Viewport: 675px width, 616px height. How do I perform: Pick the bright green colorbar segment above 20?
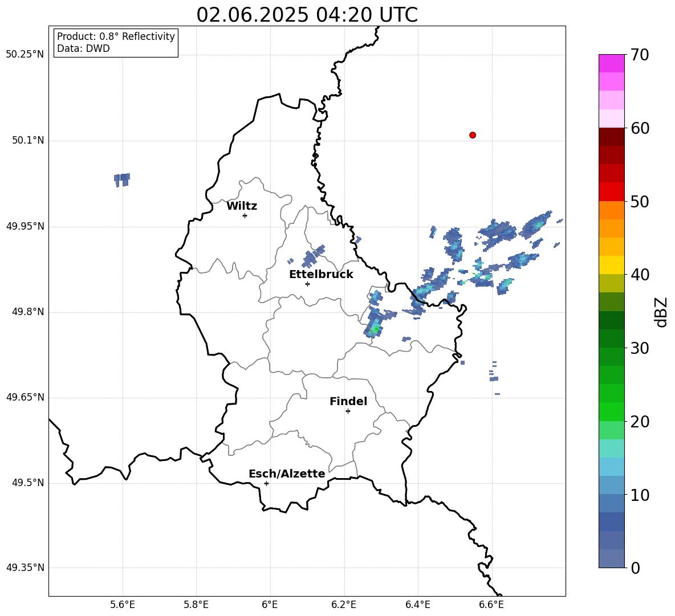point(612,411)
